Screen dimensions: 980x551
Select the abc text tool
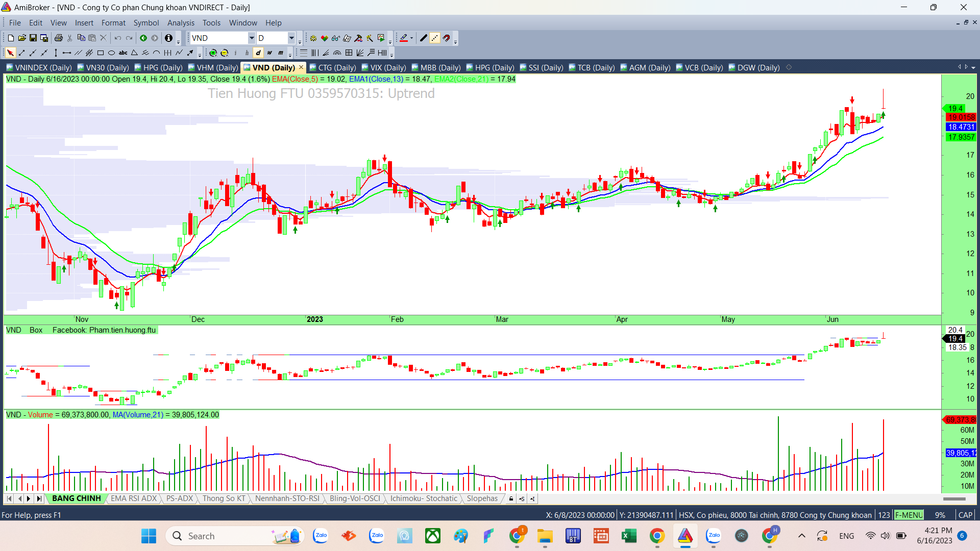coord(123,53)
